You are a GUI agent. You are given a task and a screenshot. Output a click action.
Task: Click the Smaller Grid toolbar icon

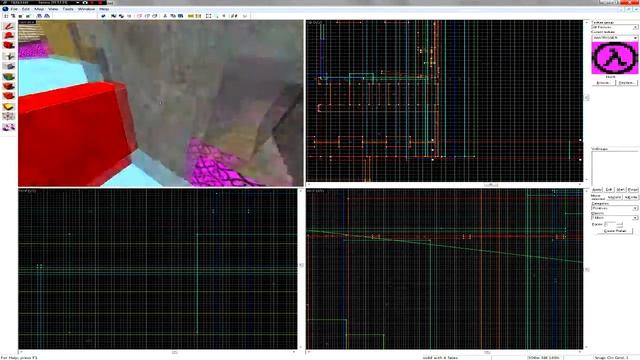(20, 16)
